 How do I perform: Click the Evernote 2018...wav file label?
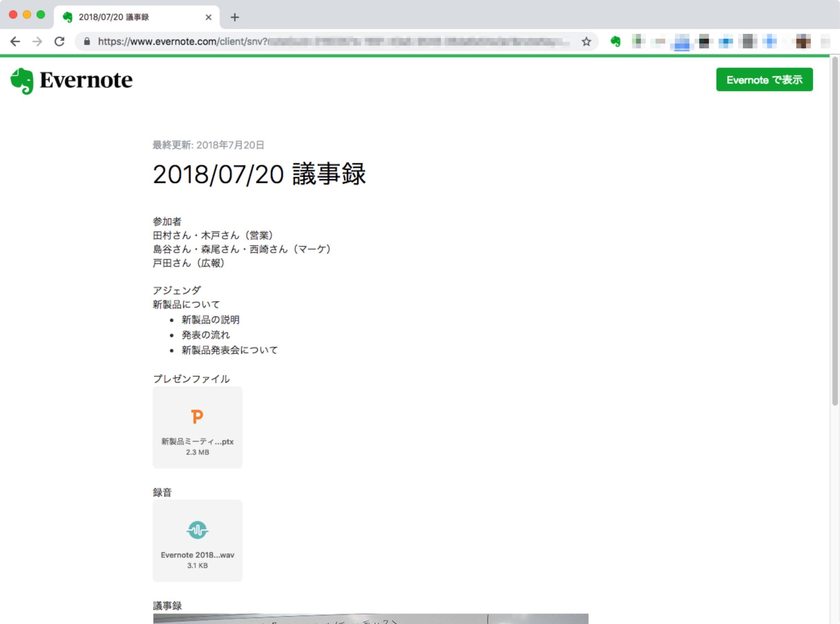pyautogui.click(x=197, y=555)
